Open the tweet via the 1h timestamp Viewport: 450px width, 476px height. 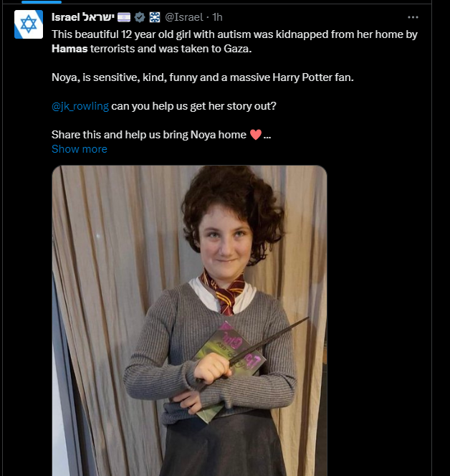pos(217,17)
